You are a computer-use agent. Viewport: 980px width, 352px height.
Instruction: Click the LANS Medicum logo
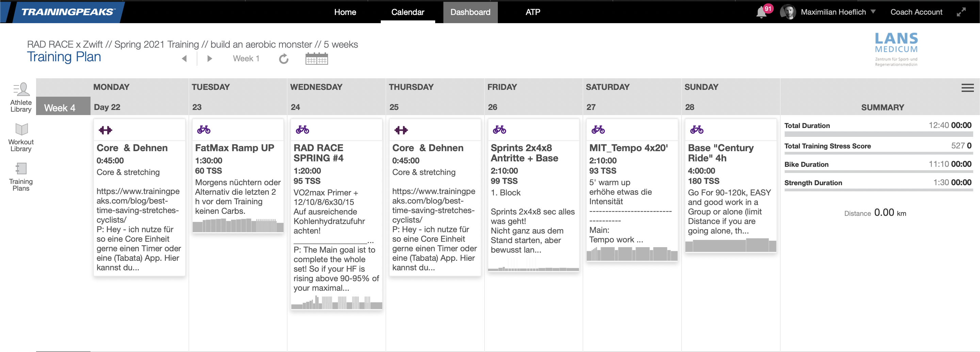[896, 49]
